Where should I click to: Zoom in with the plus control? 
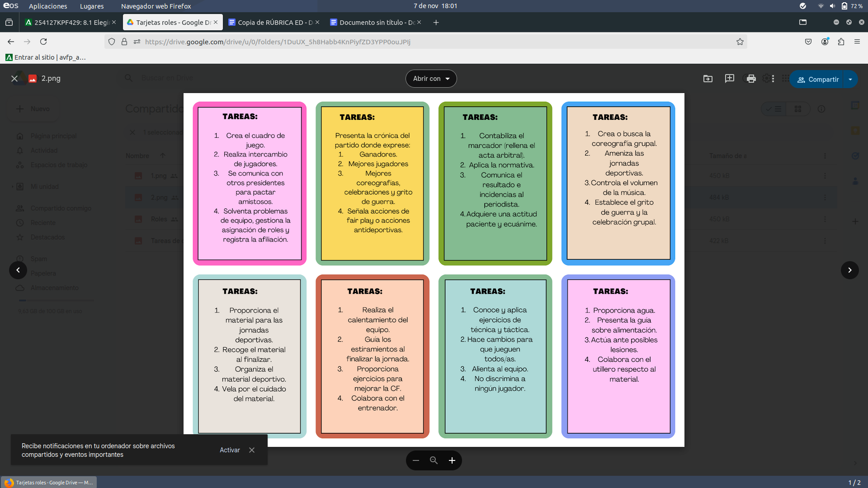pyautogui.click(x=452, y=460)
